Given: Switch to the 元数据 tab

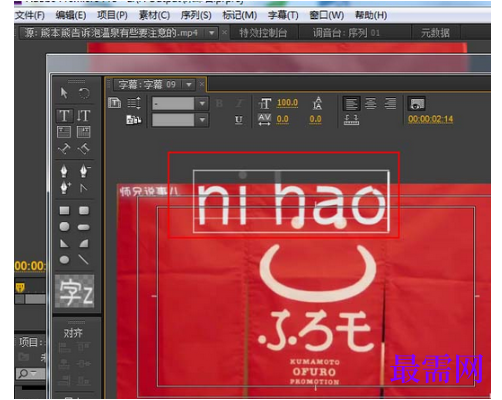Looking at the screenshot, I should 435,33.
